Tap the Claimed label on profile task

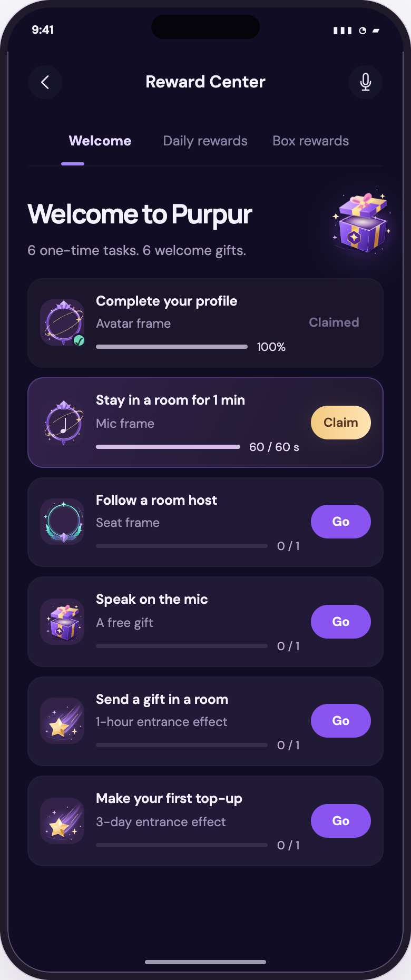point(334,322)
